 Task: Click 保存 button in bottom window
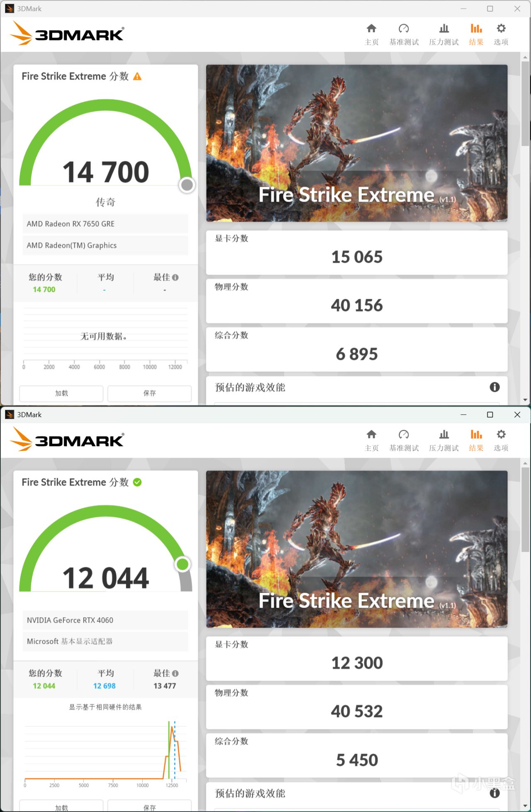(x=150, y=806)
